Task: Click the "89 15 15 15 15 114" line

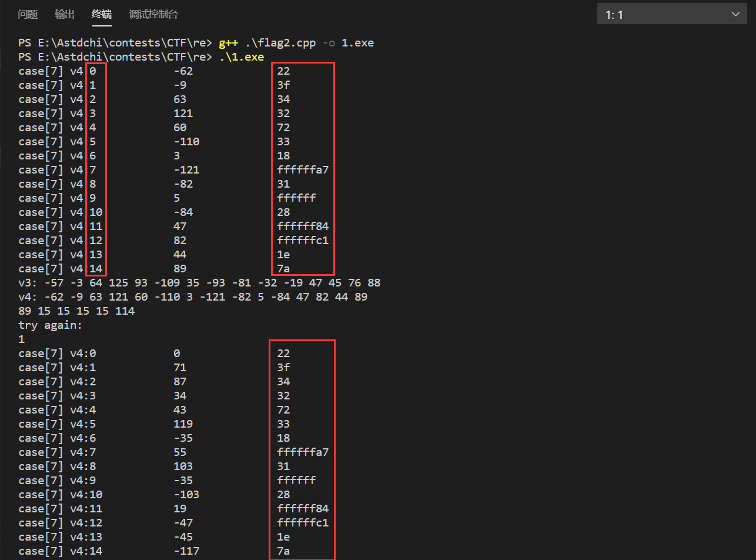Action: coord(76,311)
